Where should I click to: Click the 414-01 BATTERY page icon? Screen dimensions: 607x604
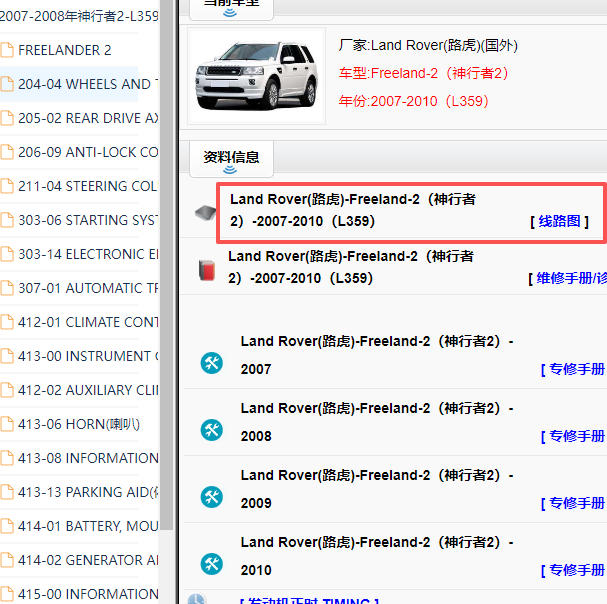click(x=6, y=526)
